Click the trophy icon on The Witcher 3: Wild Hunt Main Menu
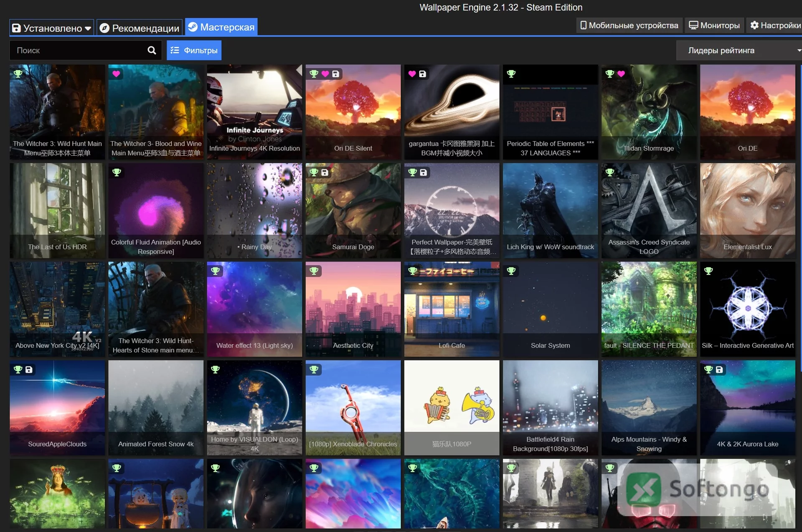Viewport: 802px width, 532px height. [18, 74]
